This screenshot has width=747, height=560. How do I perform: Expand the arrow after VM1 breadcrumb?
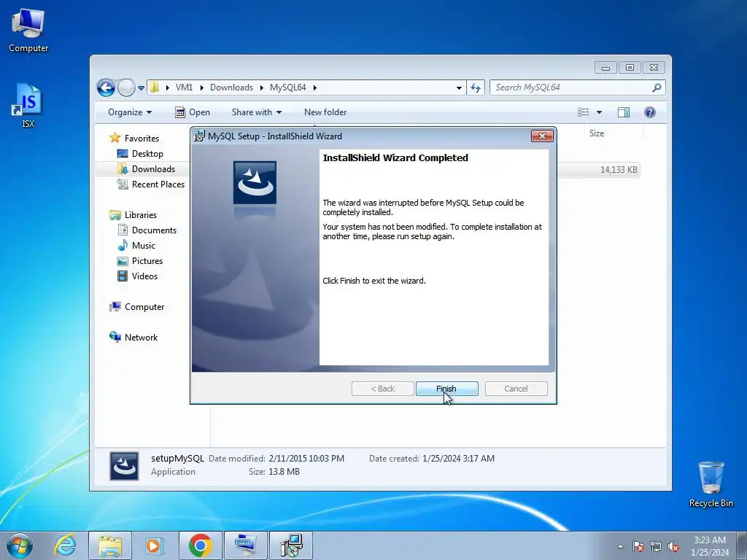(201, 87)
